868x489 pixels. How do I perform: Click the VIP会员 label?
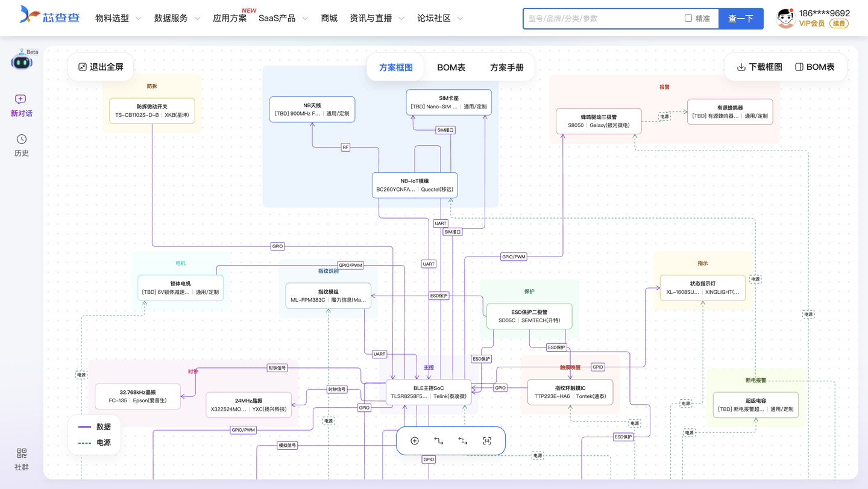tap(812, 23)
